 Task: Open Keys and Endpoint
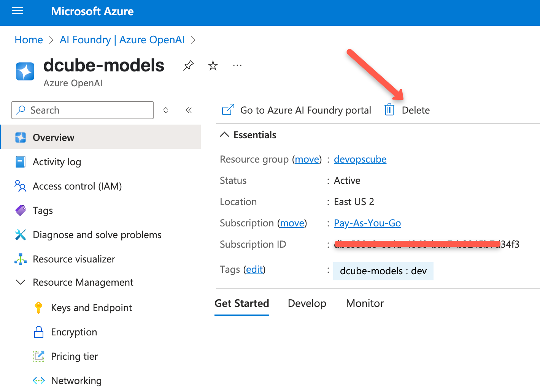[x=91, y=308]
